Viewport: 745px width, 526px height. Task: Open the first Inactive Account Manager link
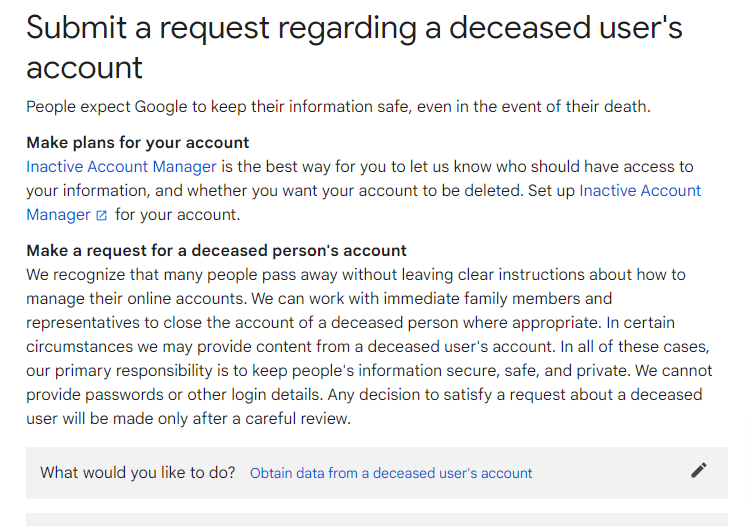coord(121,167)
